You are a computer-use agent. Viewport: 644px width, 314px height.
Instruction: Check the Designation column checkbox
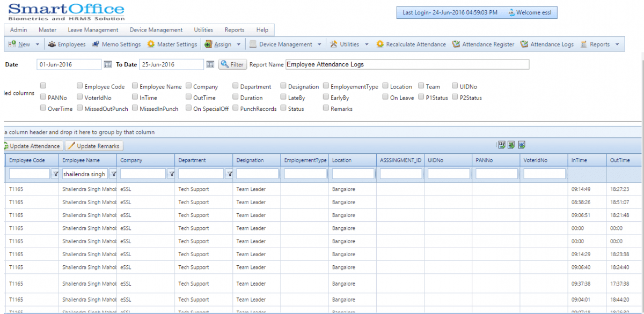[x=283, y=86]
